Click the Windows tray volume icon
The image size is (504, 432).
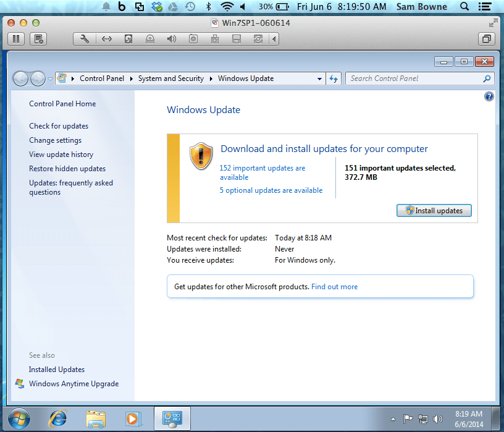[x=437, y=419]
